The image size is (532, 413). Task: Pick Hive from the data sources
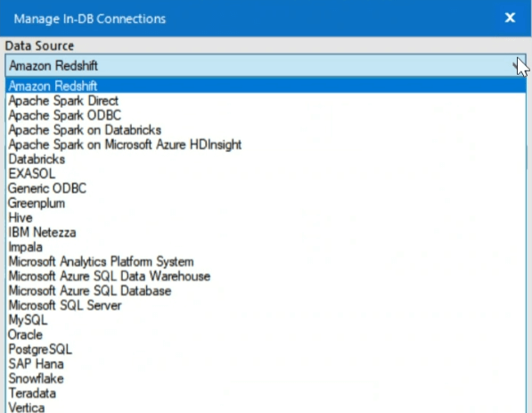[266, 218]
